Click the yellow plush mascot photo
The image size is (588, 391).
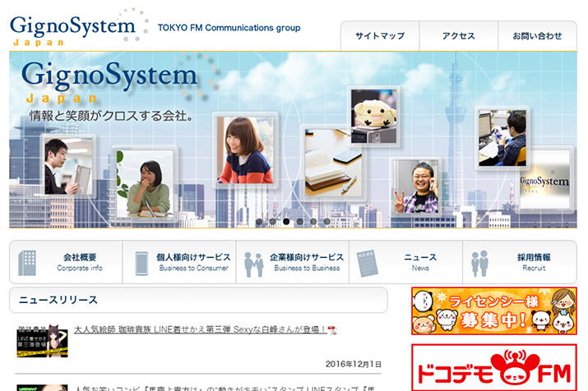[x=373, y=116]
